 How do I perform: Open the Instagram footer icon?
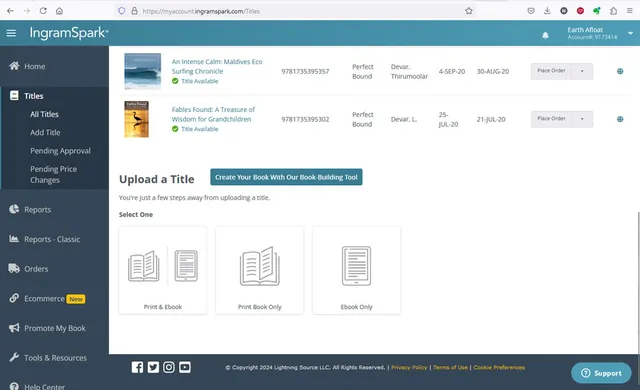(x=169, y=367)
